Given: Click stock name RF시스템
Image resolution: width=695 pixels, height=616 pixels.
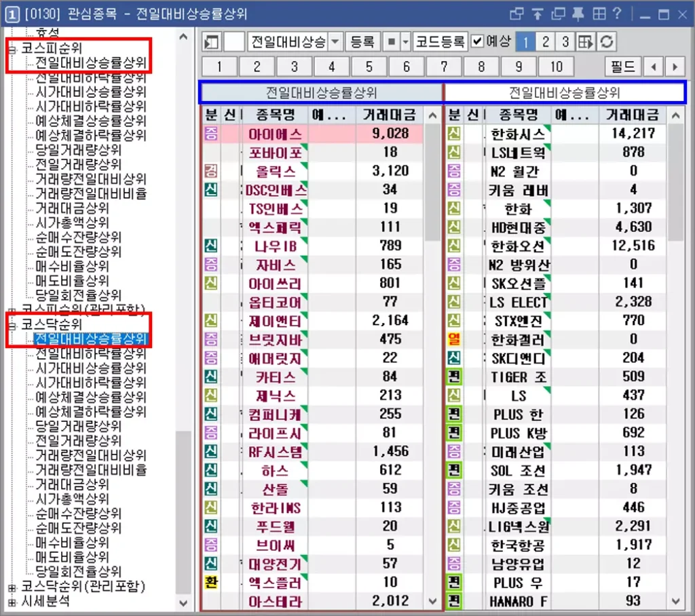Looking at the screenshot, I should pyautogui.click(x=276, y=452).
